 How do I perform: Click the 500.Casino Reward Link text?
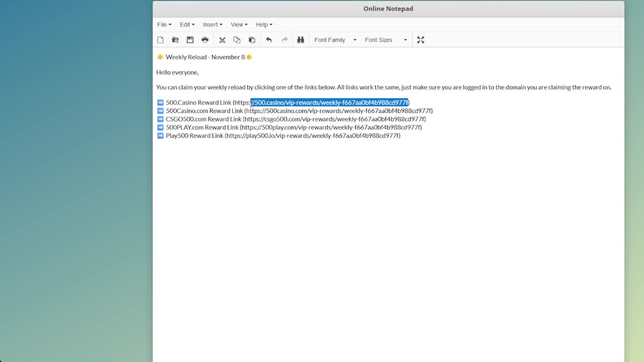199,103
